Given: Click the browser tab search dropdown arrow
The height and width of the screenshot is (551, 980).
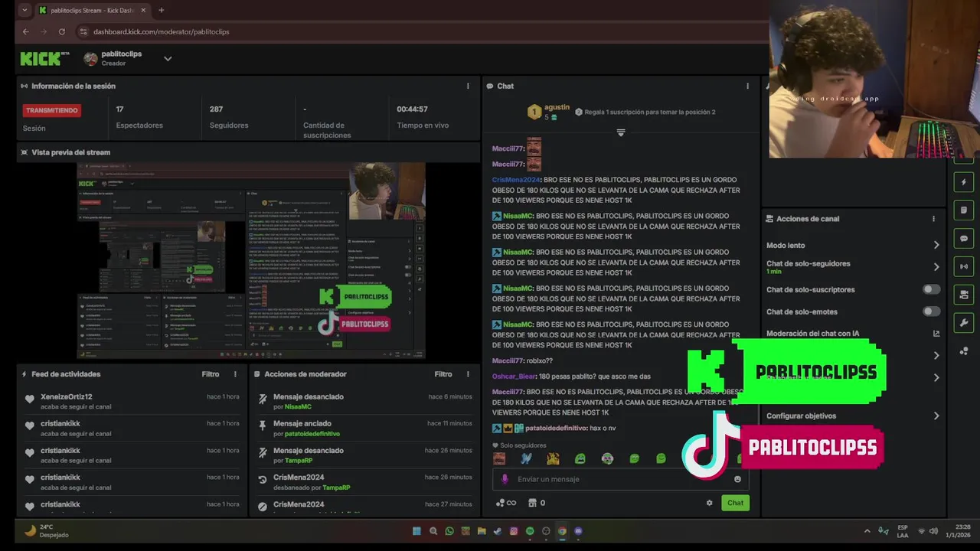Looking at the screenshot, I should [24, 11].
